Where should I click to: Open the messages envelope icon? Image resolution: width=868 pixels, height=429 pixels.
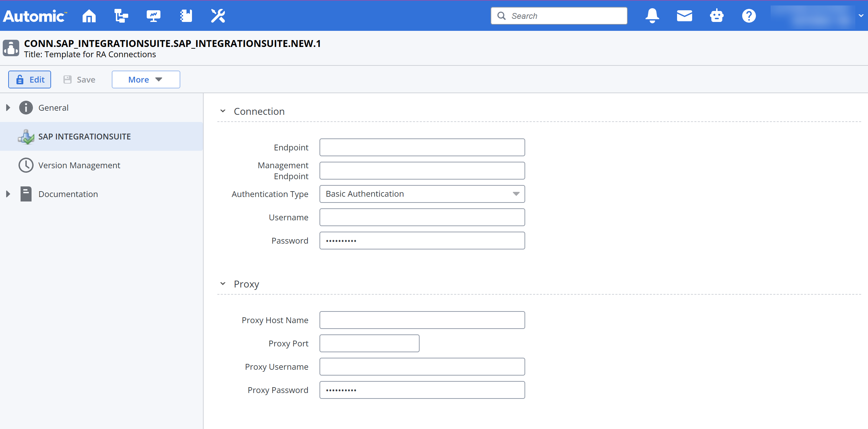click(x=684, y=16)
